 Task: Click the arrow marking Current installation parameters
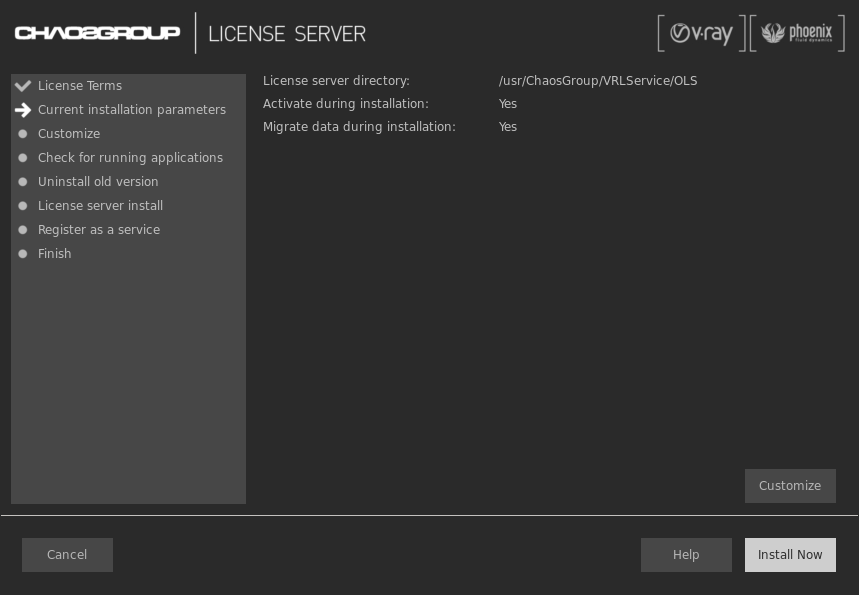tap(23, 110)
